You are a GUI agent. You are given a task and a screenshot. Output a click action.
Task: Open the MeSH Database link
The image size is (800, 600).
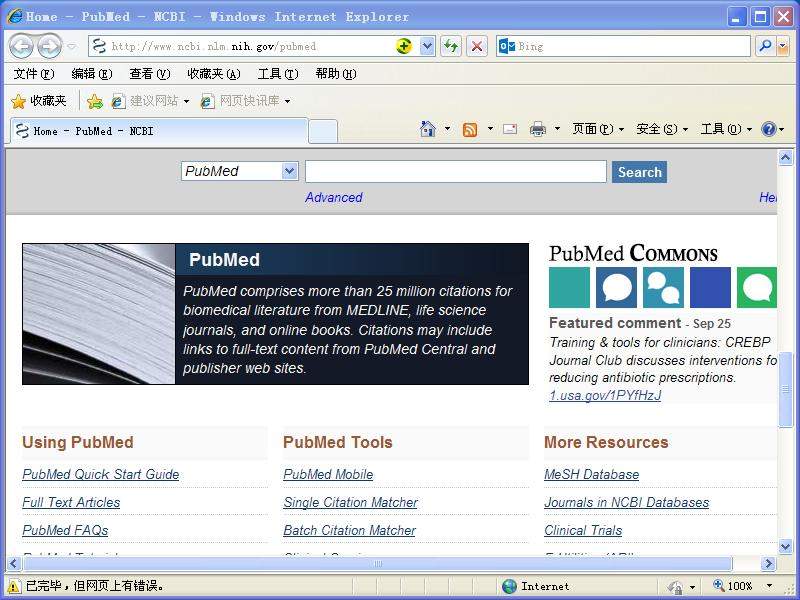click(x=591, y=474)
